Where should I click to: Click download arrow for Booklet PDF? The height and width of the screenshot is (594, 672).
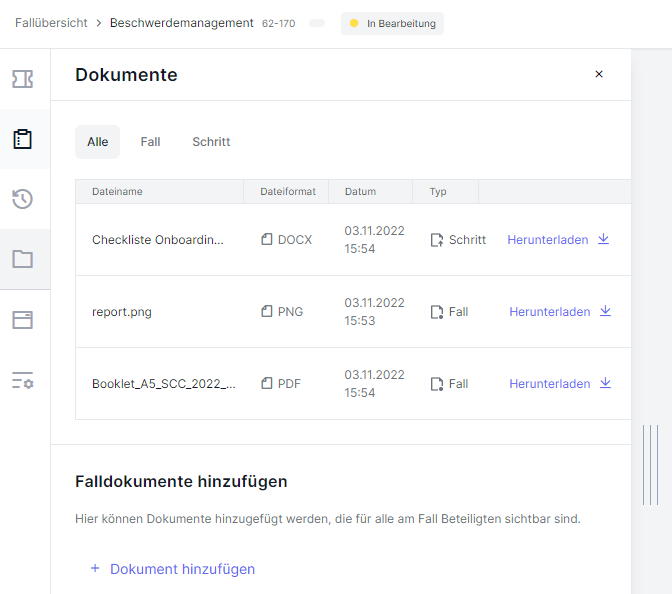pos(605,383)
